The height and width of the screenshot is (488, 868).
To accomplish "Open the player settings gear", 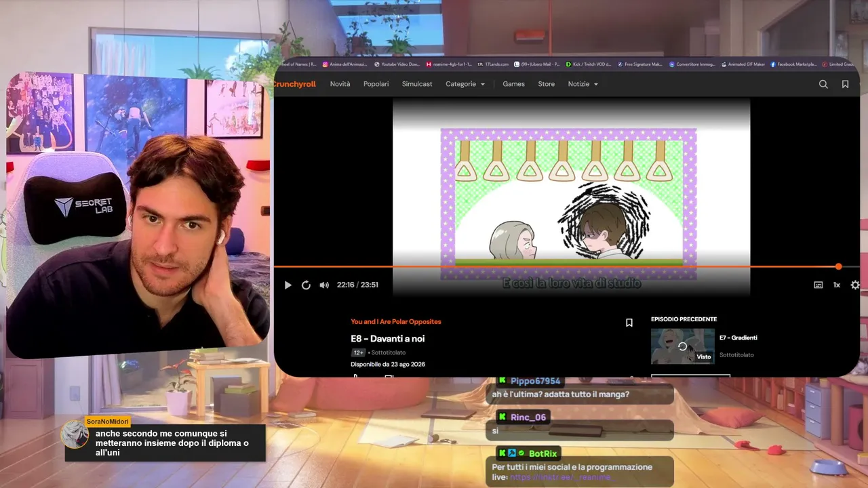I will (x=855, y=285).
